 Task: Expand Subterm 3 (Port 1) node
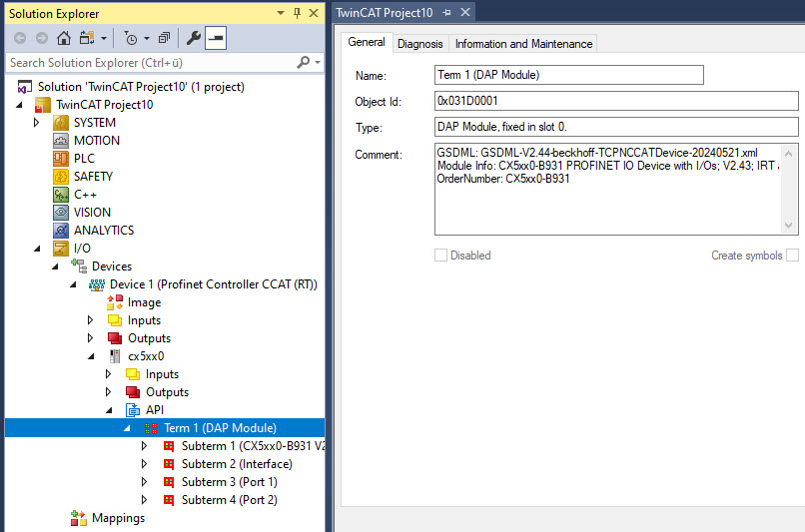click(145, 482)
